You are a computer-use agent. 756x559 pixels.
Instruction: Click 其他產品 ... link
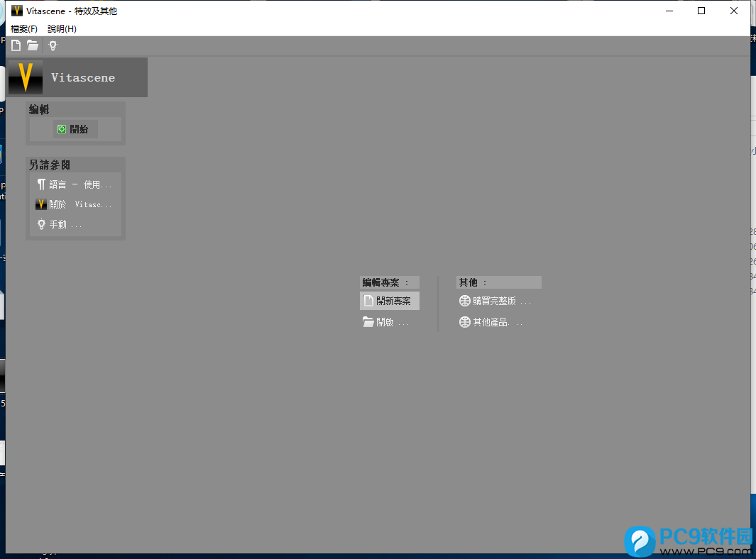(x=491, y=322)
